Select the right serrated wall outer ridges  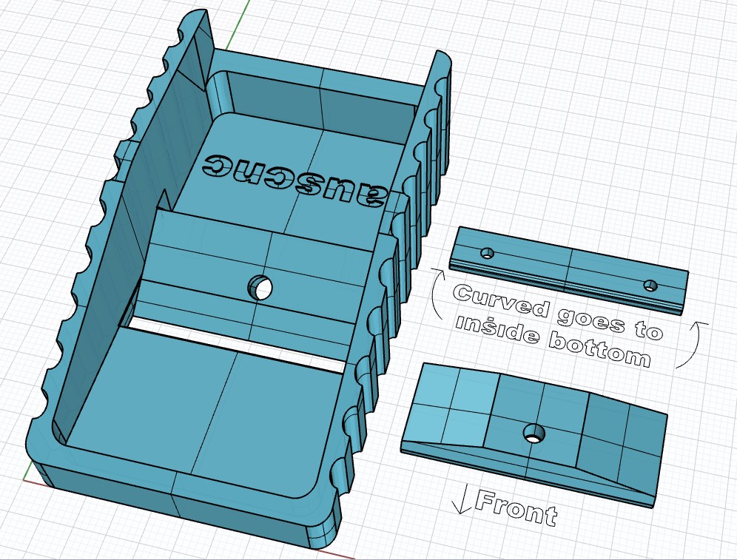coord(400,282)
